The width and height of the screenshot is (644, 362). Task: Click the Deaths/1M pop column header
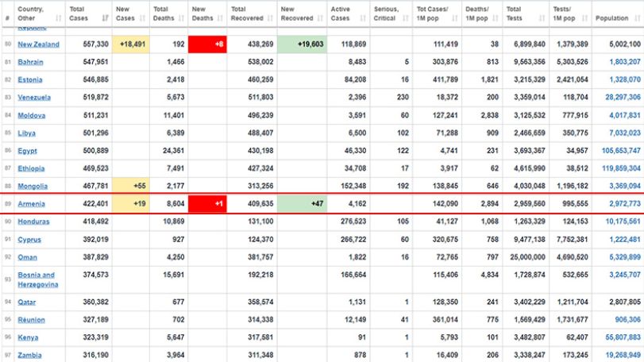point(482,13)
